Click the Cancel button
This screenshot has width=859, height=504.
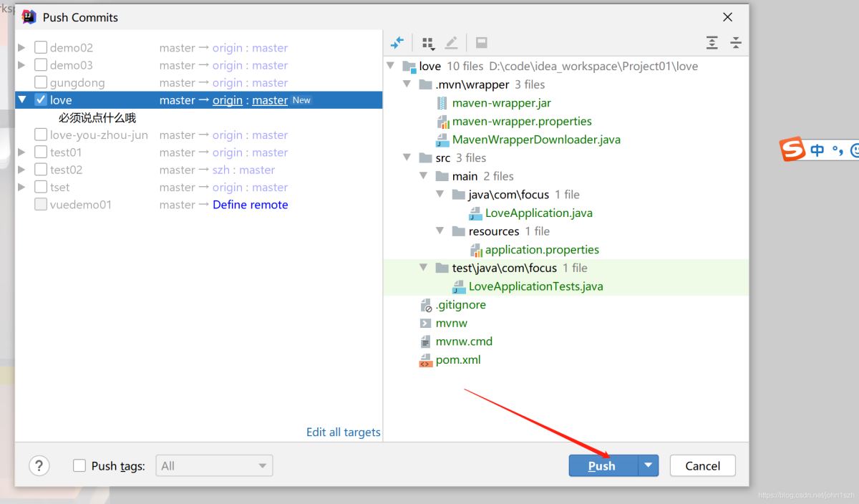coord(702,466)
